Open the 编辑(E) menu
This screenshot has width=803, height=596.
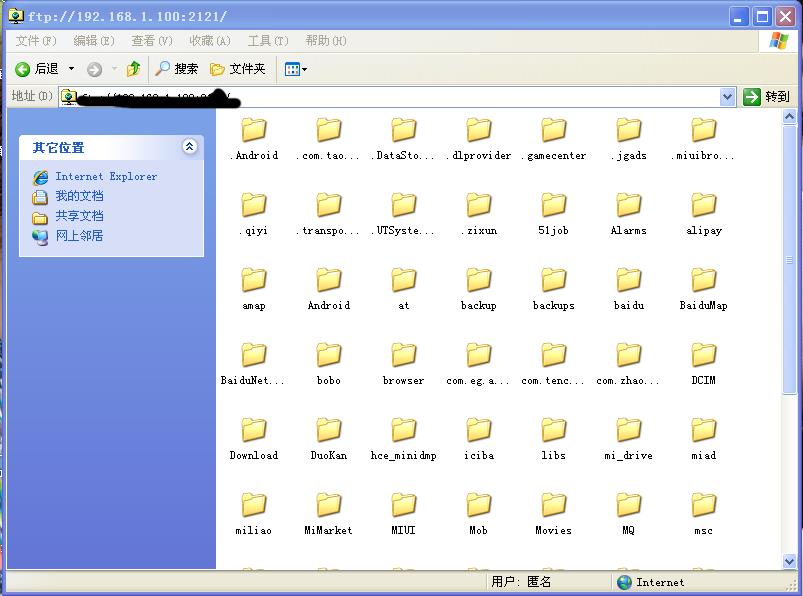coord(94,41)
